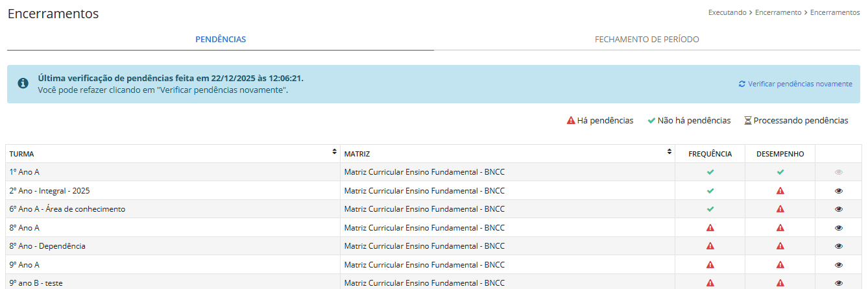Click the eye icon for 2º Ano - Integral - 2025

(x=838, y=191)
